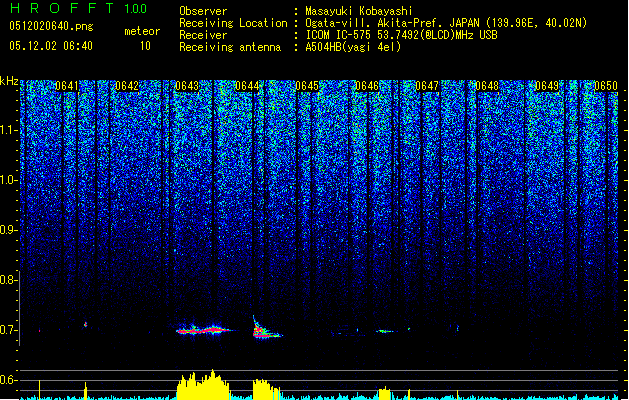Click the kHz axis unit label
Image resolution: width=629 pixels, height=400 pixels.
(x=9, y=81)
